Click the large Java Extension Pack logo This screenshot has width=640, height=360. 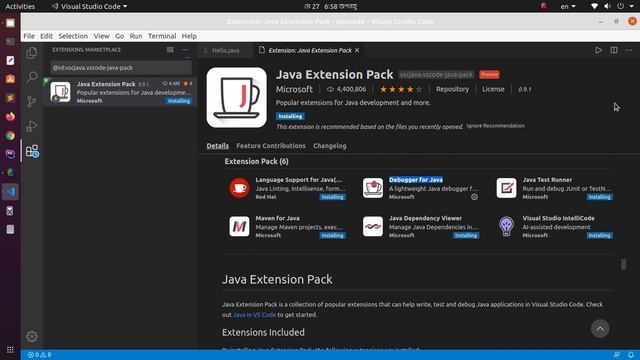(237, 98)
